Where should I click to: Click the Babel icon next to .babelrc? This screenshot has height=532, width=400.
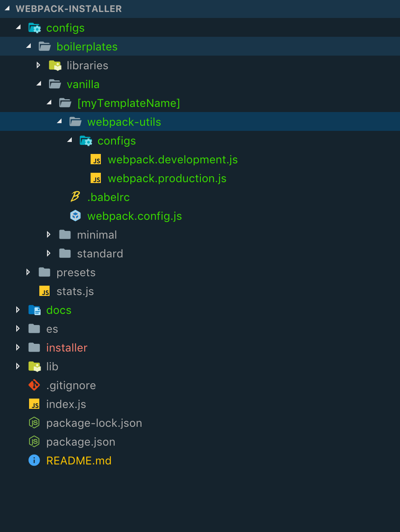[x=75, y=197]
